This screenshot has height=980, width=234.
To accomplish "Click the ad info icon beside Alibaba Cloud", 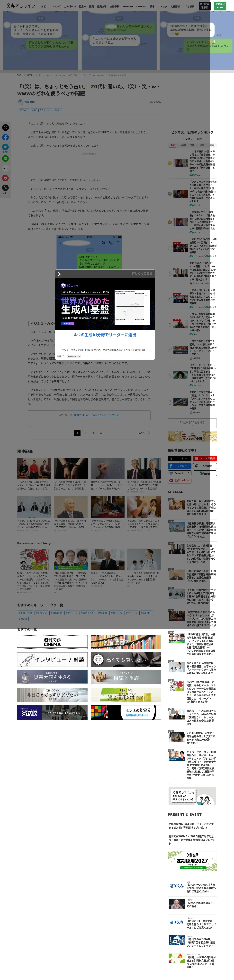I will click(64, 356).
